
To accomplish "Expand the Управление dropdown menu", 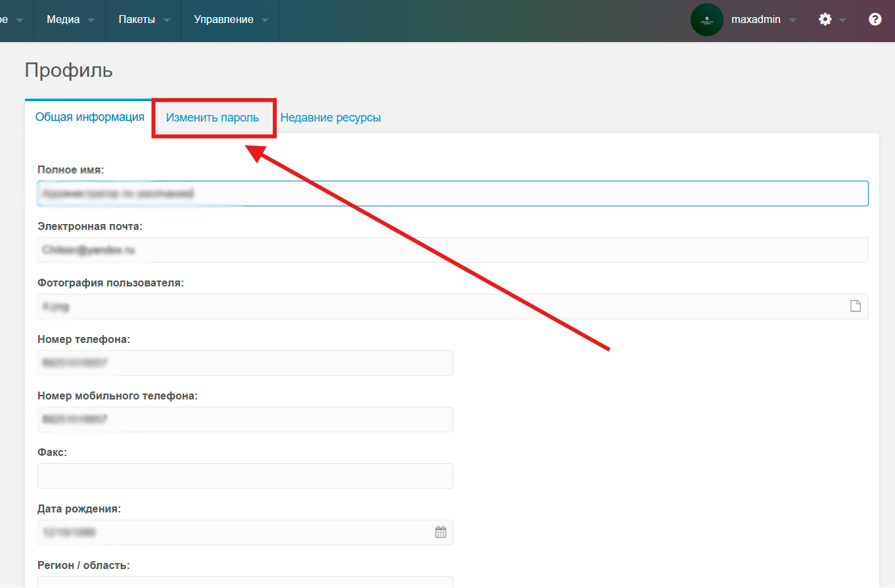I will (230, 20).
